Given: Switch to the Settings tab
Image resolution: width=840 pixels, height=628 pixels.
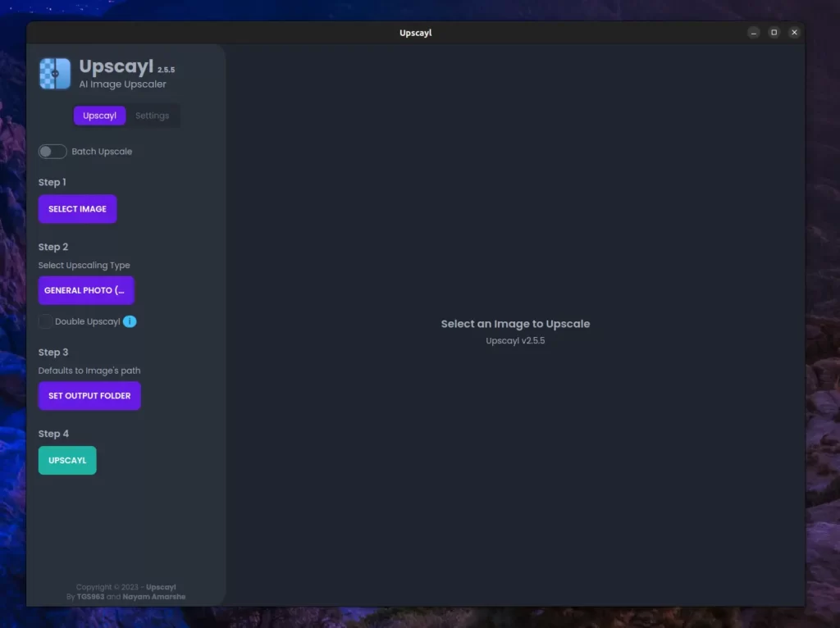Looking at the screenshot, I should pyautogui.click(x=152, y=116).
